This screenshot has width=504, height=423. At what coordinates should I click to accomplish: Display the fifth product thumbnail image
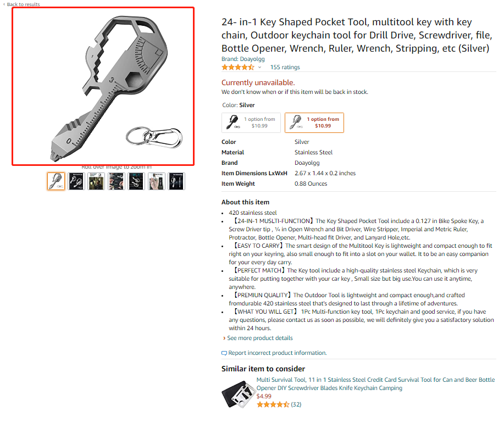pyautogui.click(x=136, y=181)
